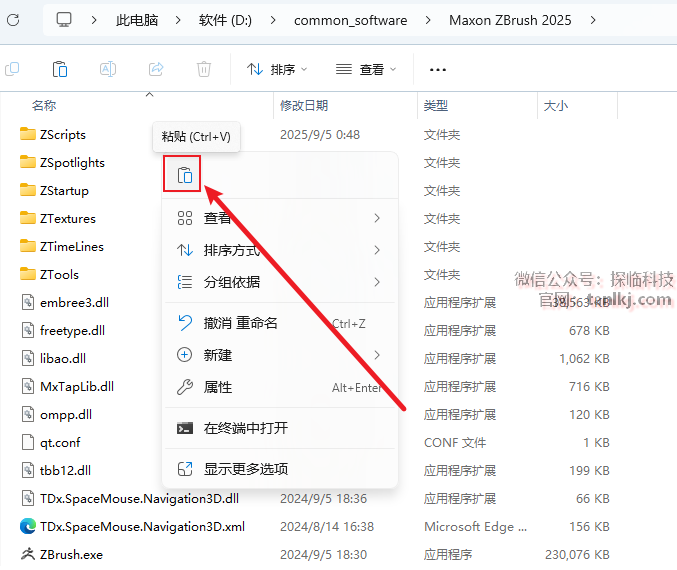The image size is (677, 570).
Task: Expand the 排序方式 submenu
Action: pyautogui.click(x=280, y=250)
